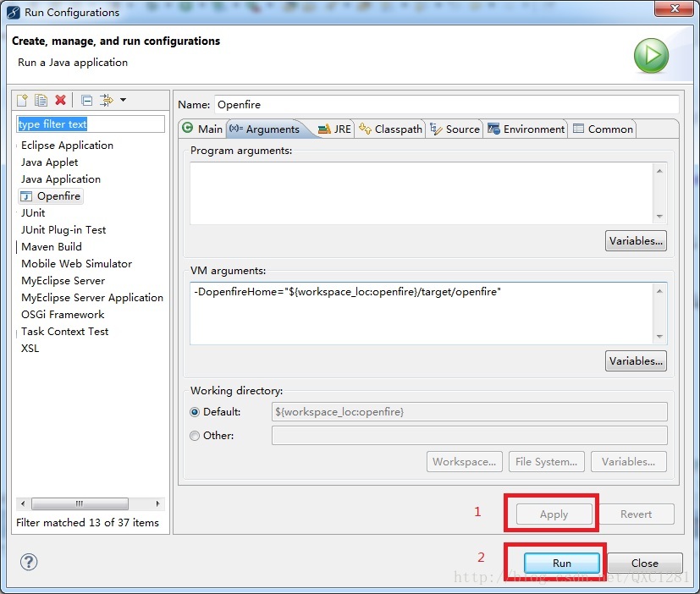Screen dimensions: 700x594
Task: Open the filter options dropdown arrow
Action: pyautogui.click(x=124, y=100)
